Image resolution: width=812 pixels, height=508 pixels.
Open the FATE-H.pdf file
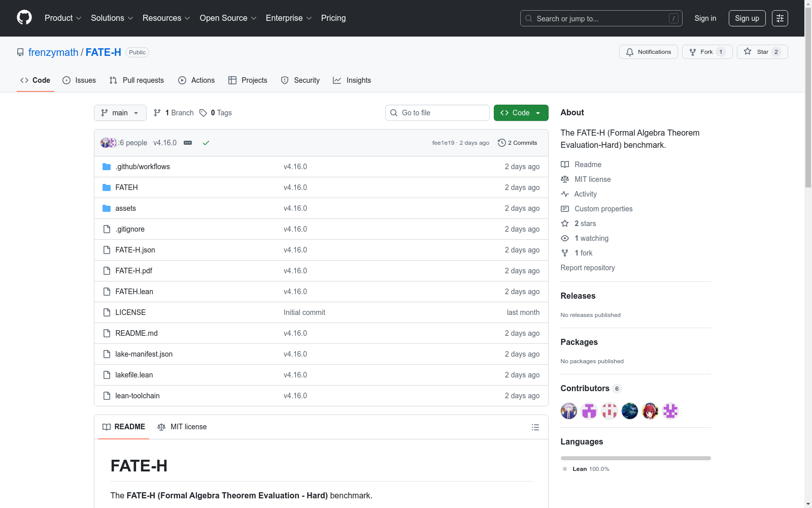[133, 271]
